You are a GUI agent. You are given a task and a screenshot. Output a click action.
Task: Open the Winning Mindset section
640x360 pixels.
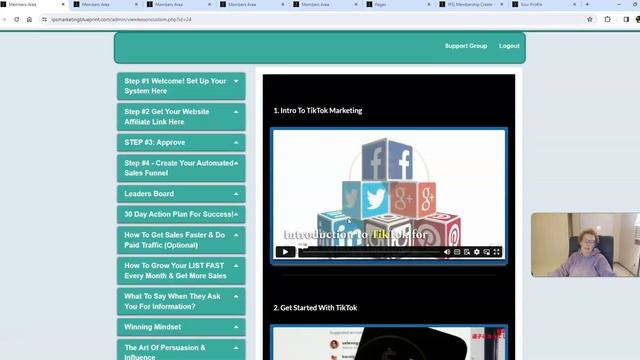[181, 327]
